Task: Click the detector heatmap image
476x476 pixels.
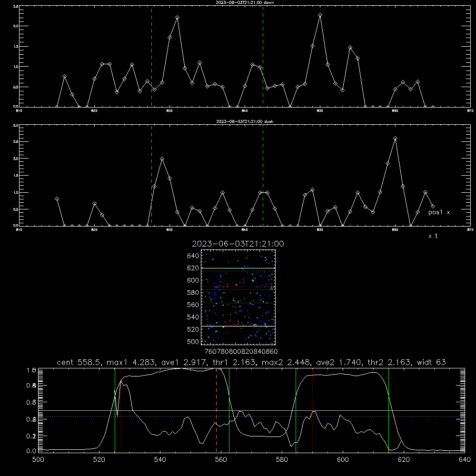Action: [238, 297]
